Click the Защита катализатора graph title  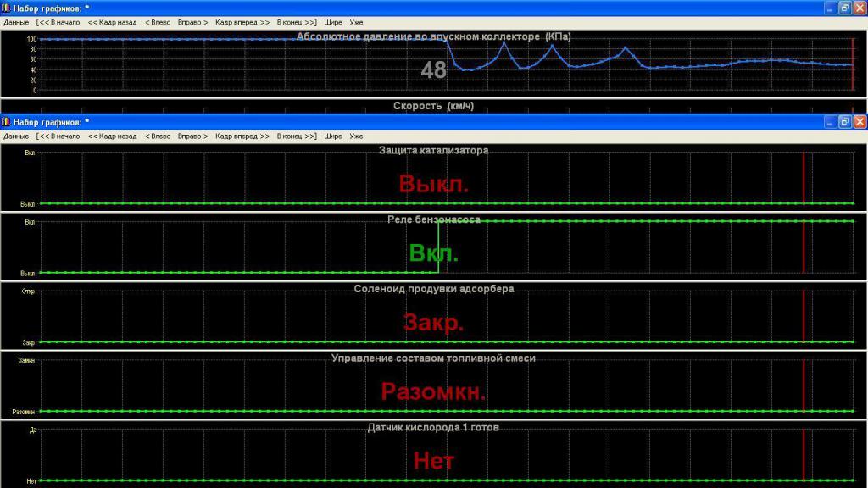click(x=433, y=151)
